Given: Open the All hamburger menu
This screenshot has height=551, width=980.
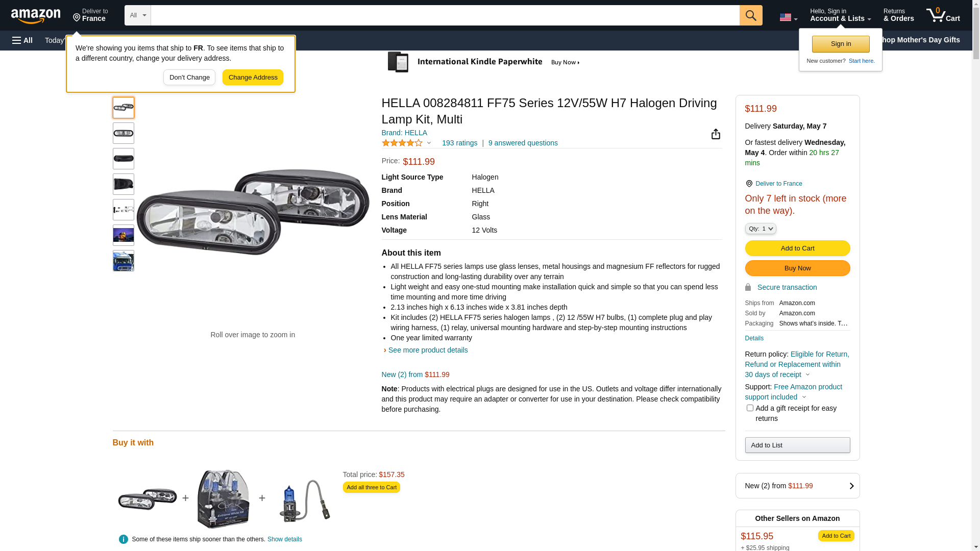Looking at the screenshot, I should pyautogui.click(x=22, y=40).
